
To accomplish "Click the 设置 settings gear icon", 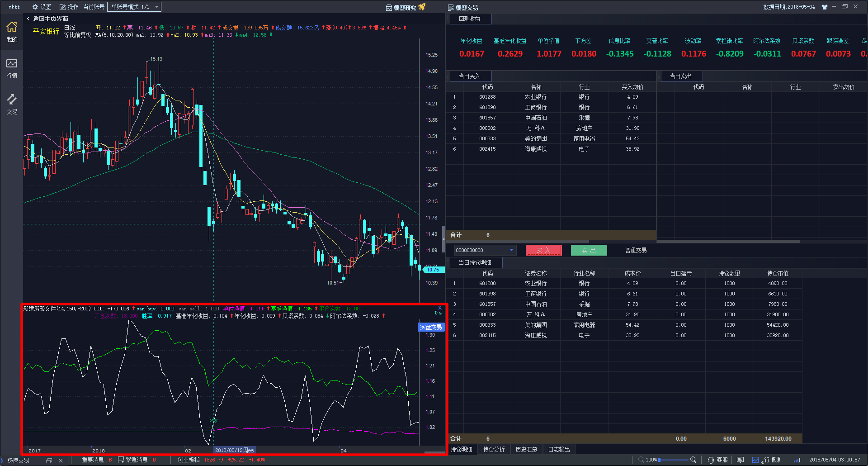I will pyautogui.click(x=35, y=7).
